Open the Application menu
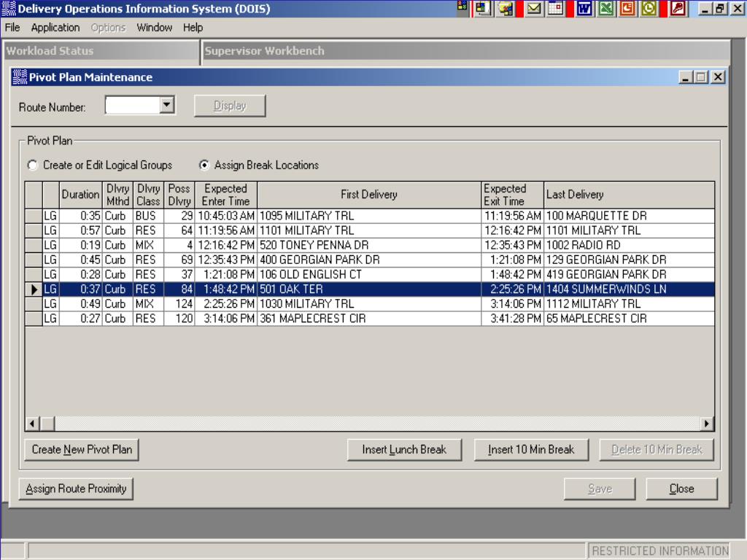Image resolution: width=747 pixels, height=560 pixels. 55,28
